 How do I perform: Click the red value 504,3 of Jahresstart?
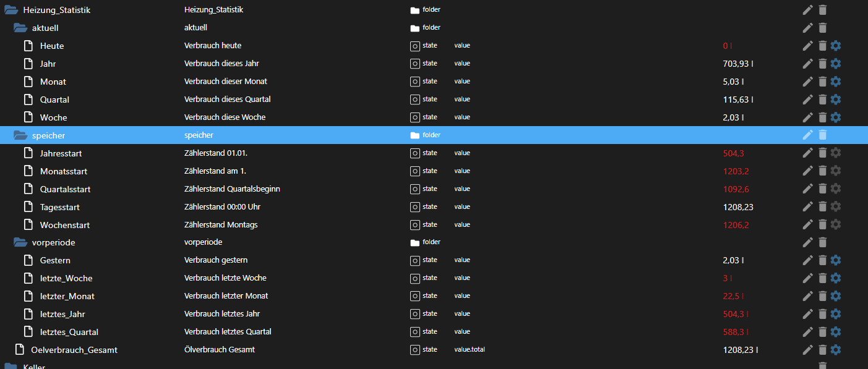tap(733, 153)
